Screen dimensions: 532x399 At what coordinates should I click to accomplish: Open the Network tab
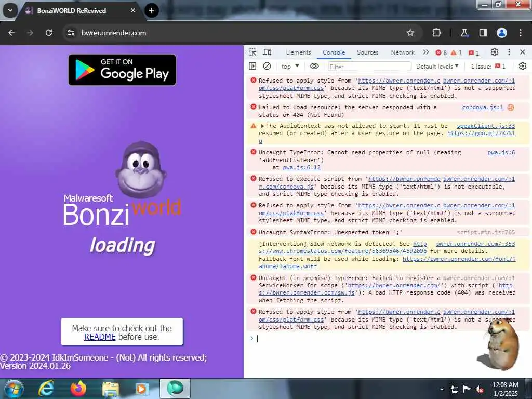point(403,52)
